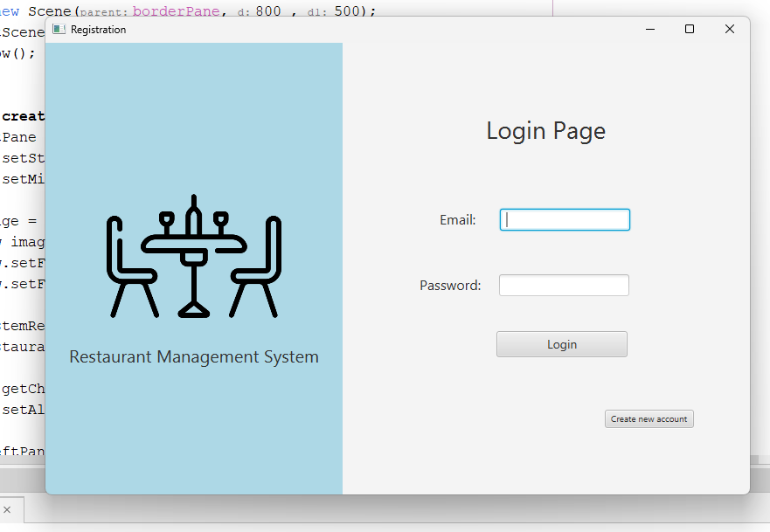This screenshot has width=770, height=532.
Task: Click the "Email:" label
Action: 457,220
